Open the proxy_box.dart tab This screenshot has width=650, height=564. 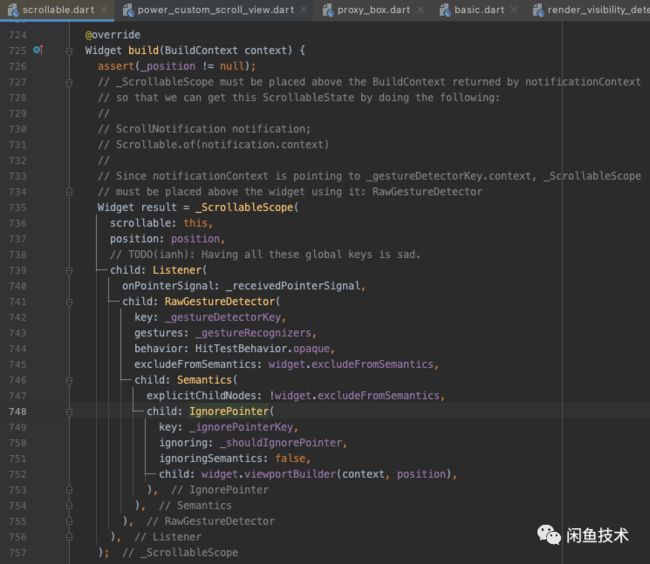(x=374, y=10)
